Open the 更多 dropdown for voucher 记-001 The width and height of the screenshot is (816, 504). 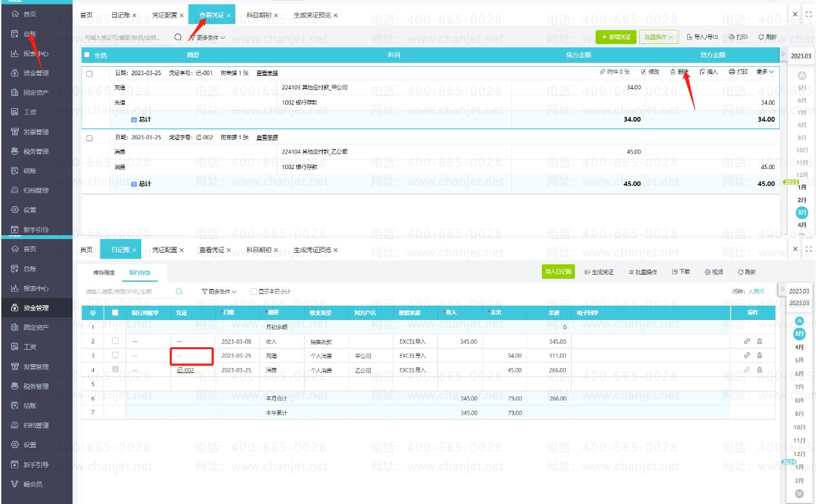[765, 72]
